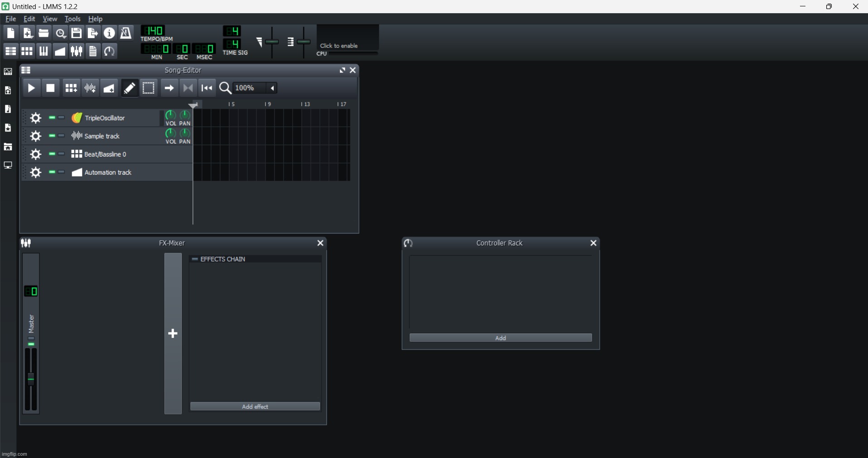Select the draw mode pencil tool
The image size is (868, 458).
(130, 88)
